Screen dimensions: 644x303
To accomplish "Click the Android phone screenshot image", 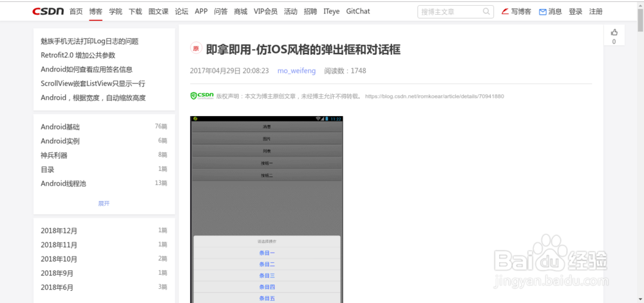I will 267,210.
